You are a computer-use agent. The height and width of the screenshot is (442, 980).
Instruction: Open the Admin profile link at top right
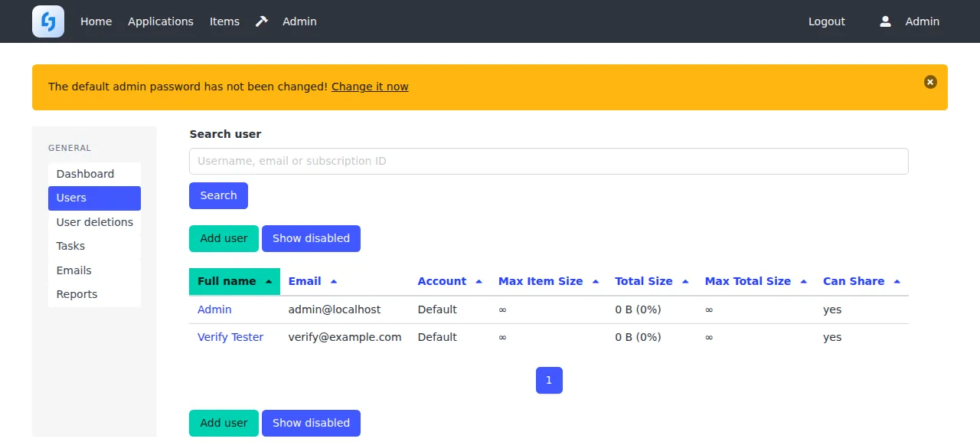point(923,21)
